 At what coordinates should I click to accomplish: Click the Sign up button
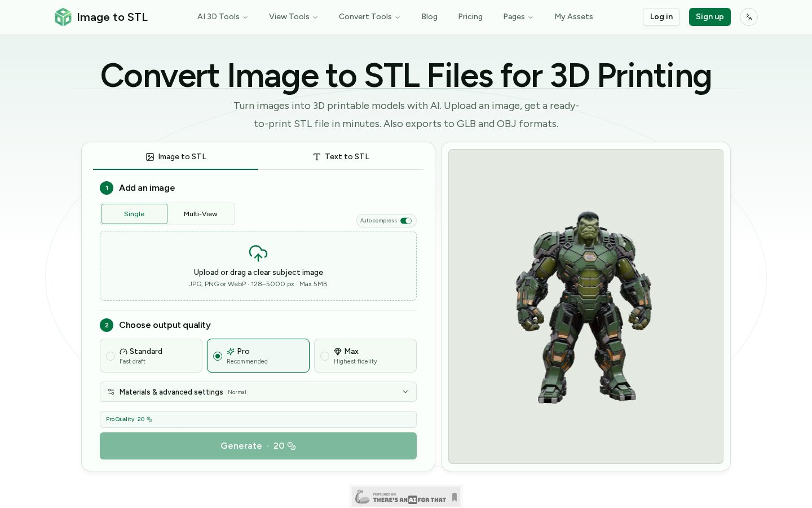coord(710,17)
